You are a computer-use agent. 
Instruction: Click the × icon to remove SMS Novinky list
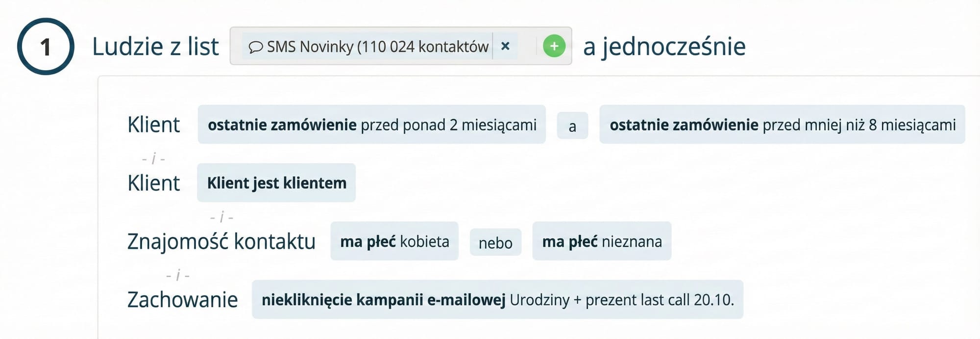pyautogui.click(x=506, y=46)
